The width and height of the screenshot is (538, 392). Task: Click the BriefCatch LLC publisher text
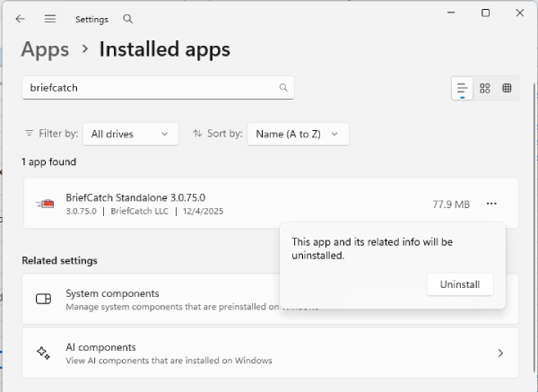pos(140,211)
